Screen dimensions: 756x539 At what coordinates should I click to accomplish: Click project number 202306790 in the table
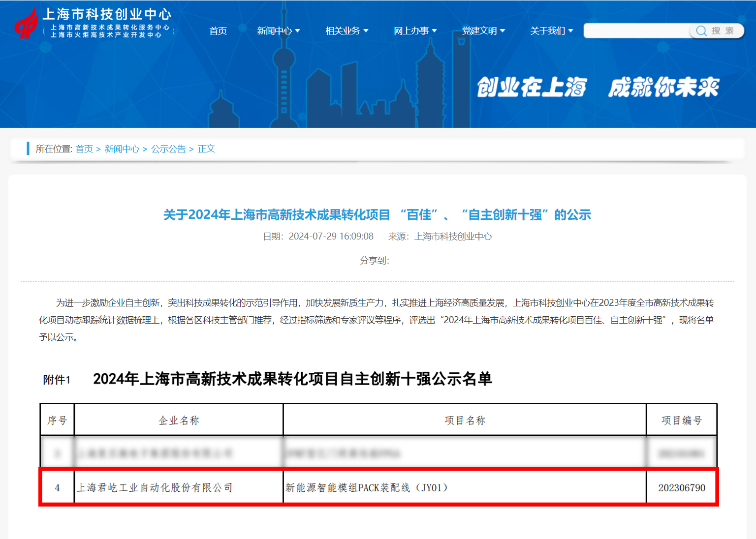pyautogui.click(x=682, y=488)
